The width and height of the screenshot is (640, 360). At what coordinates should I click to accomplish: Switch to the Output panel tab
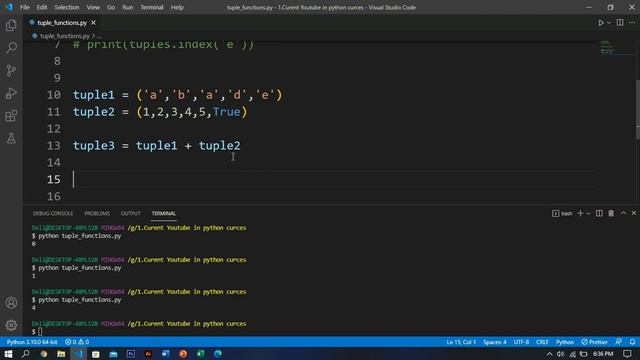(x=131, y=213)
